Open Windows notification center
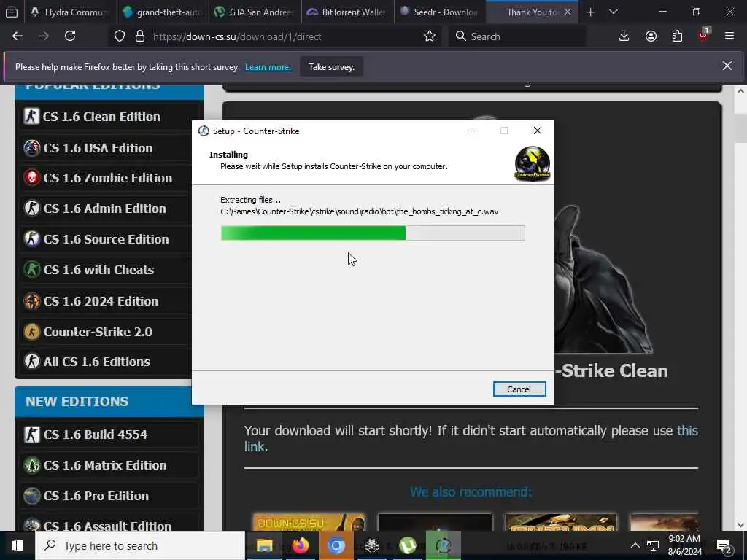The image size is (747, 560). pyautogui.click(x=724, y=545)
